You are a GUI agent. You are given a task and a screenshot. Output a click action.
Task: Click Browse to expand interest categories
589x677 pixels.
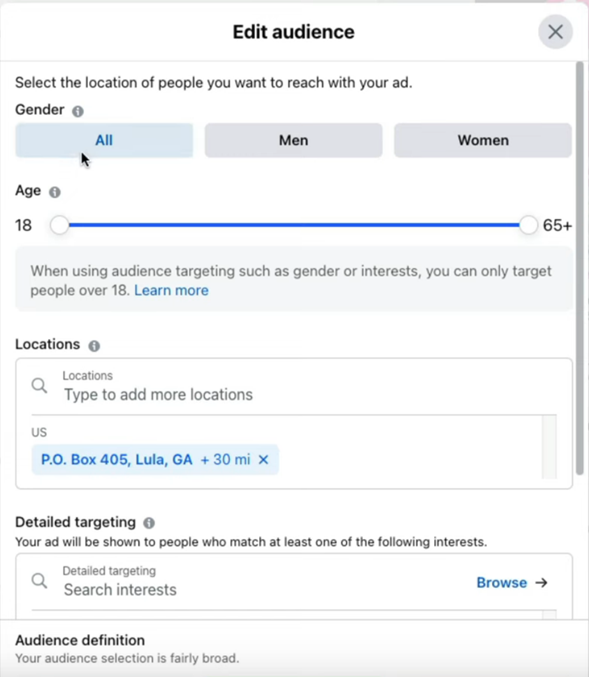(502, 582)
